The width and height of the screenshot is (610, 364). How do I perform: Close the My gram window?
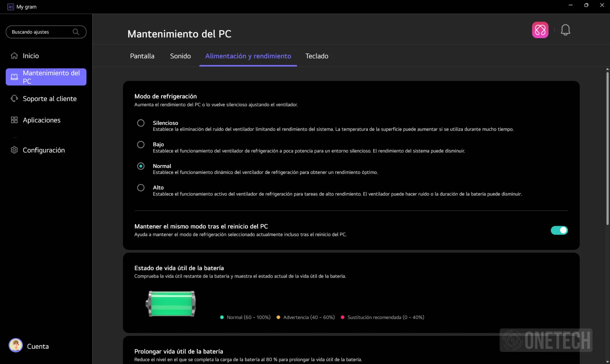click(602, 5)
